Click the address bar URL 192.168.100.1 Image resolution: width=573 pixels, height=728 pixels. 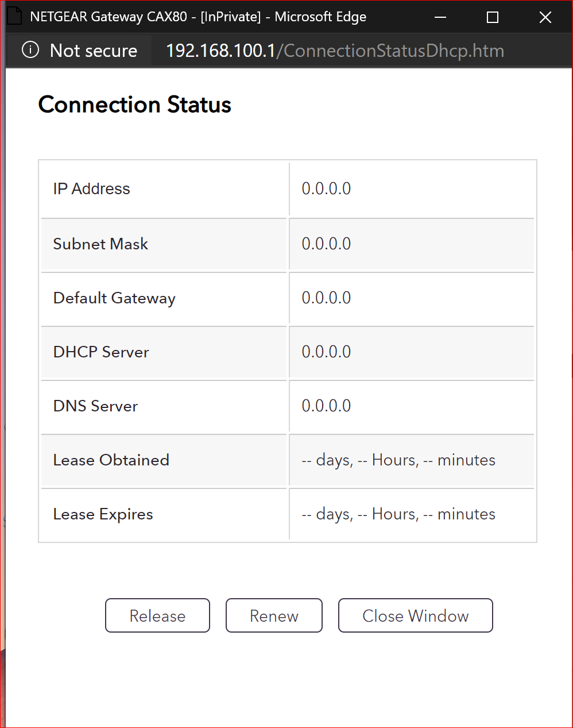click(x=220, y=51)
